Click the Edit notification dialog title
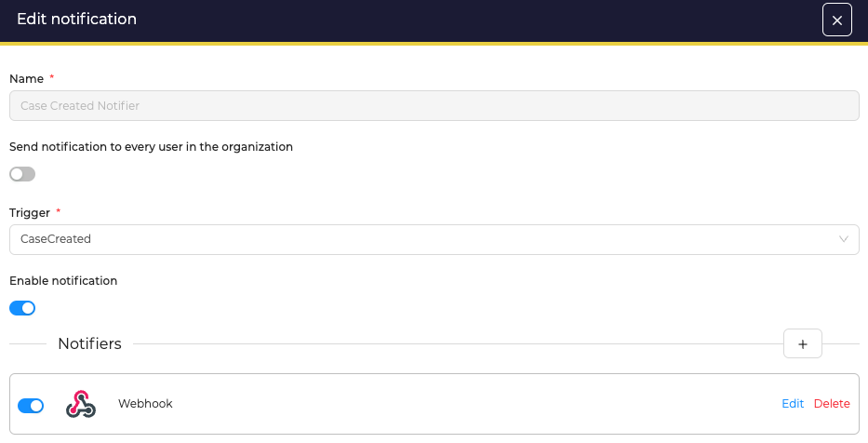The width and height of the screenshot is (868, 443). (76, 20)
